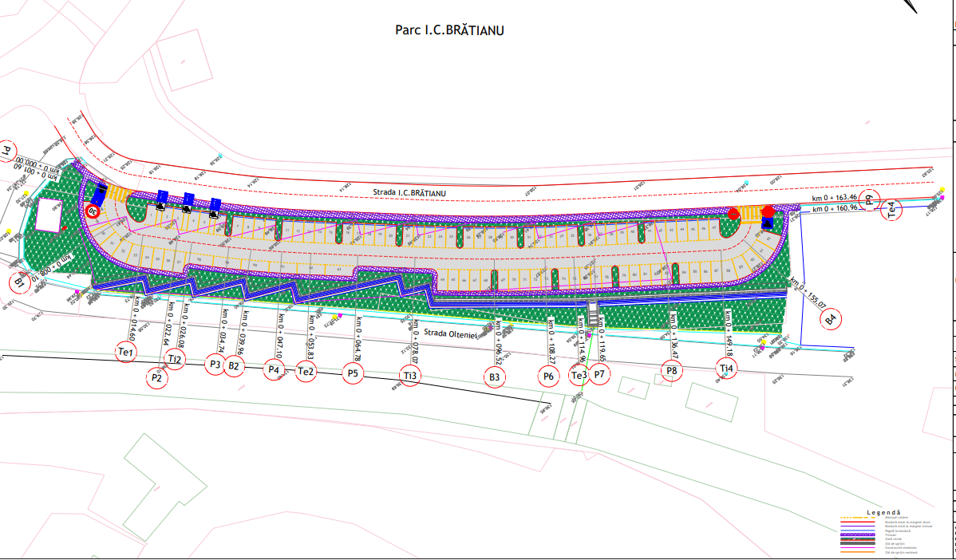Select the Te1 circled profile marker

click(126, 351)
